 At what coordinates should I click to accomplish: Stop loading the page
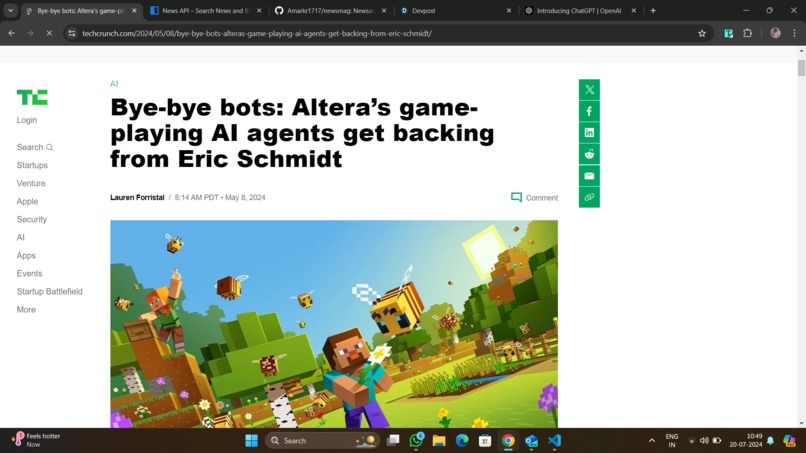(x=49, y=33)
